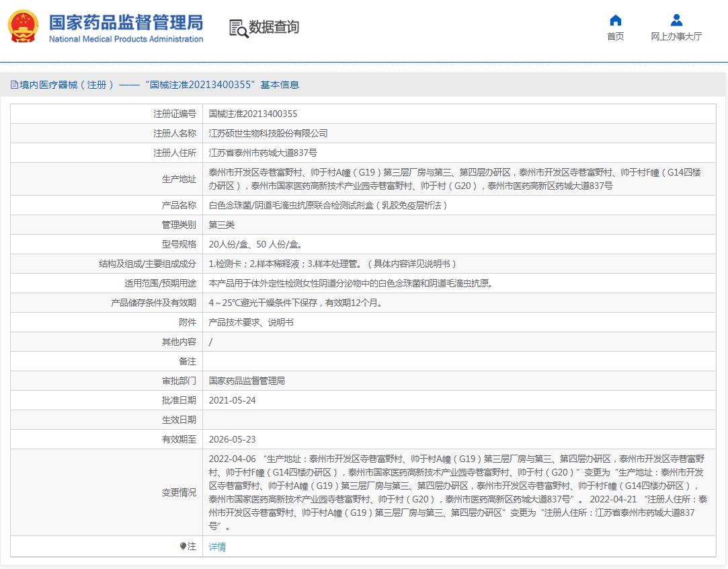Click the 变更情况 change history text
Image resolution: width=728 pixels, height=569 pixels.
pos(458,492)
